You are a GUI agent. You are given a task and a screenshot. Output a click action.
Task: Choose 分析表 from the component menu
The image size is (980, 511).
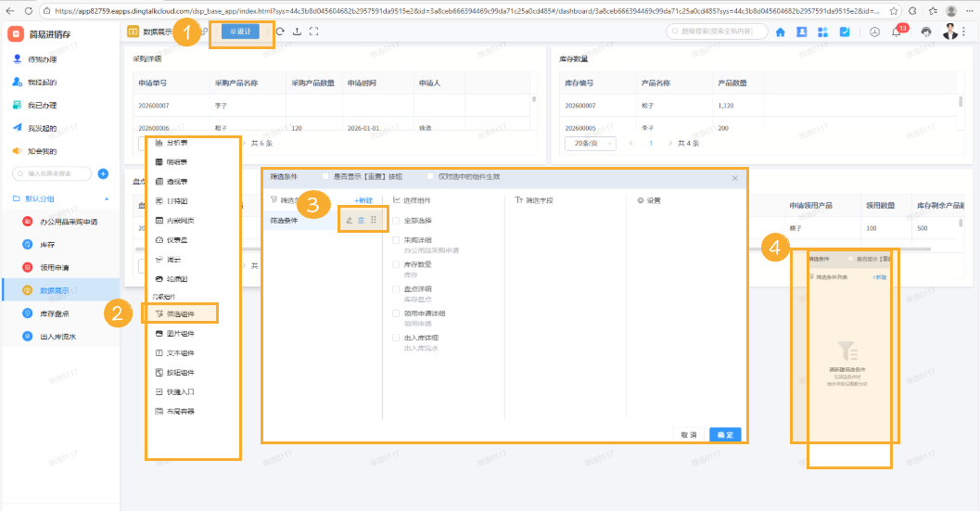[177, 143]
